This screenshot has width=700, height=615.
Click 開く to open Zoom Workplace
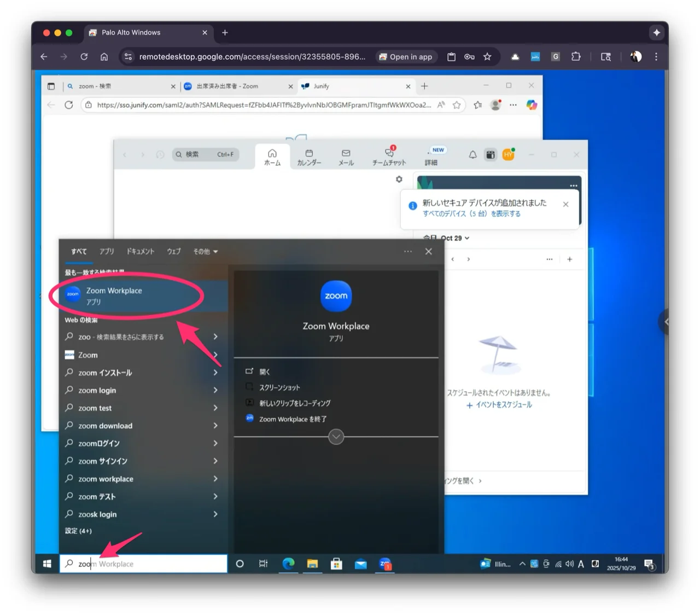pos(265,372)
